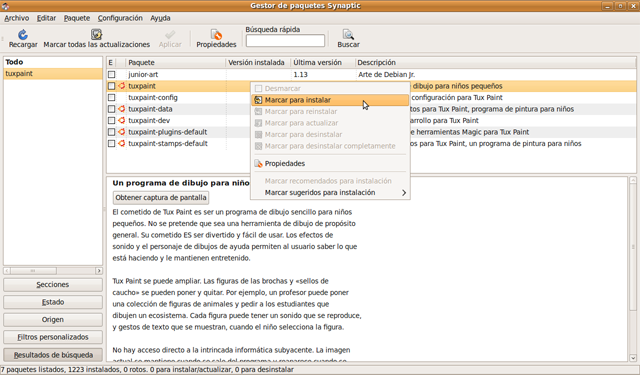
Task: Click the Secciones filter button
Action: (x=53, y=284)
